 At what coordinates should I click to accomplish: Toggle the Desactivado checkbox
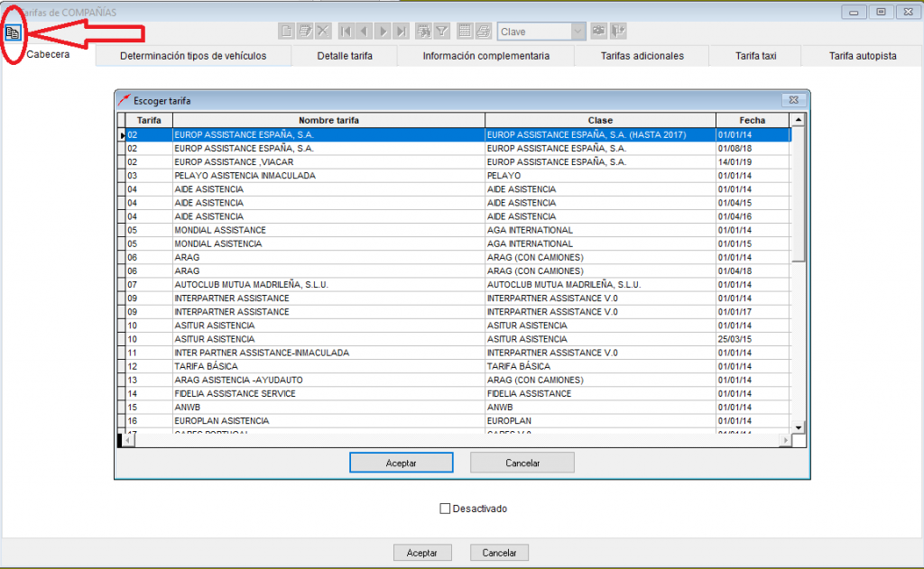(x=444, y=509)
